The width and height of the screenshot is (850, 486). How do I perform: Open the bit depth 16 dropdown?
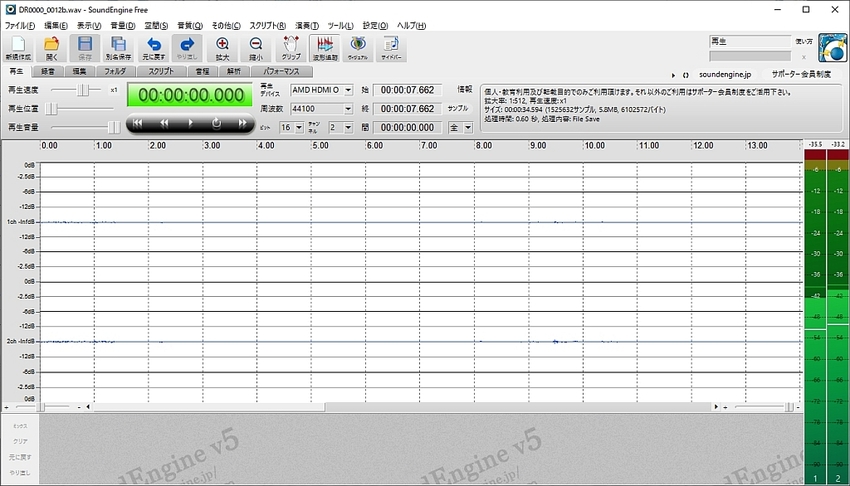coord(299,128)
